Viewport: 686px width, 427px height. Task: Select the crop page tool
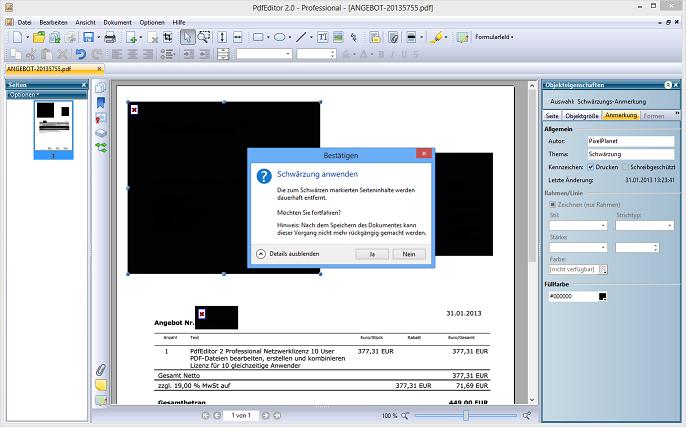click(168, 38)
